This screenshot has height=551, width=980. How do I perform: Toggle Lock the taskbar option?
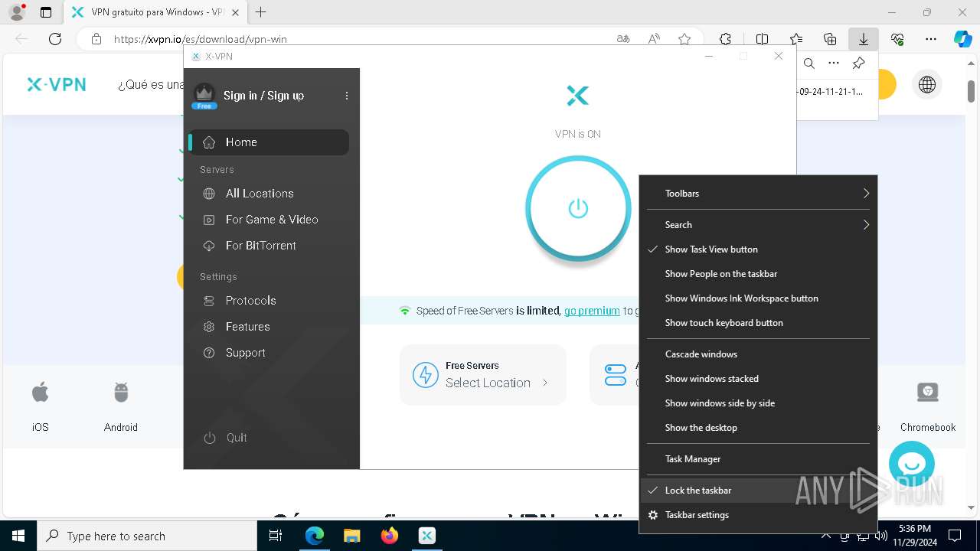(758, 491)
